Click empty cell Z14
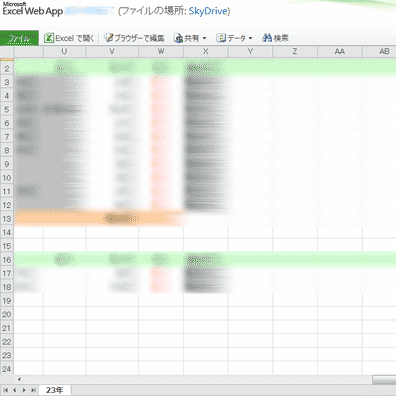This screenshot has height=396, width=396. (x=295, y=233)
